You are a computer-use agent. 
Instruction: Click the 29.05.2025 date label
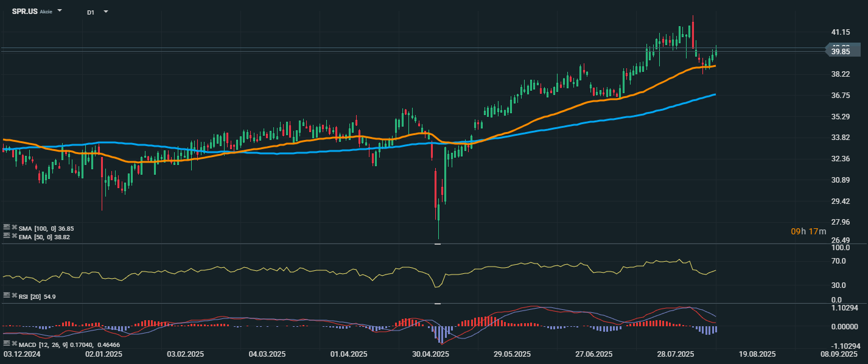coord(512,354)
